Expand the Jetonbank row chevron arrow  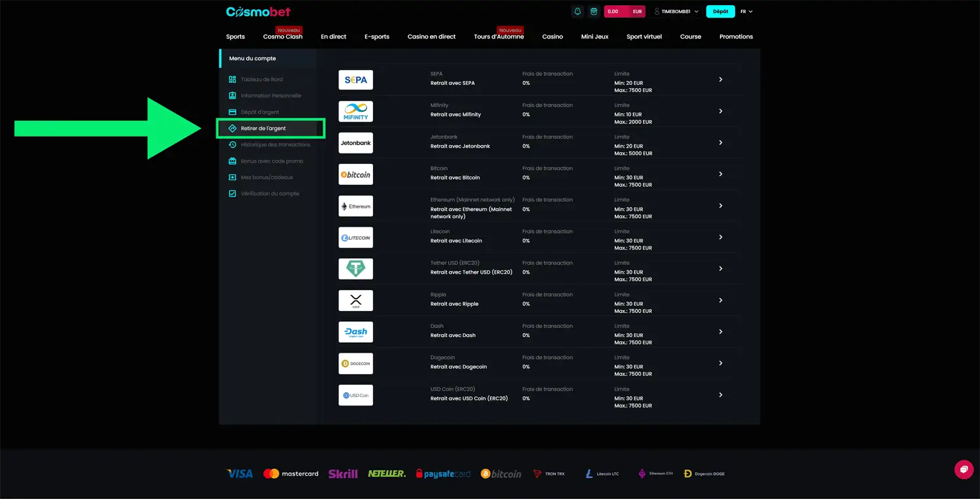tap(721, 142)
